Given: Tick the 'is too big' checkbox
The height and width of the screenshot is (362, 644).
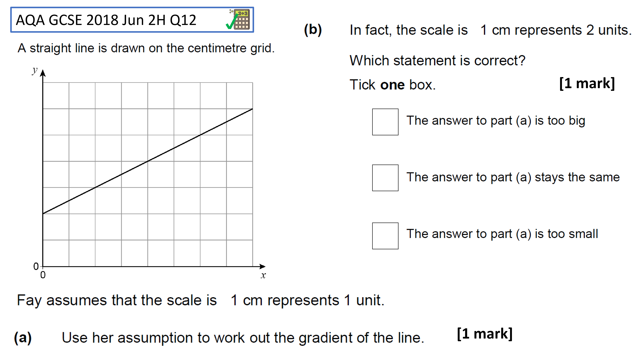Looking at the screenshot, I should click(x=385, y=122).
